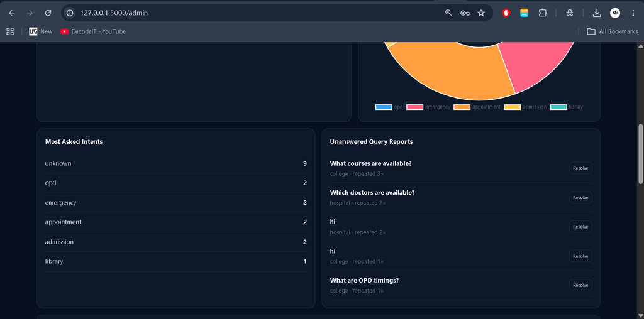Select the 'appointment' intent row

[x=176, y=222]
